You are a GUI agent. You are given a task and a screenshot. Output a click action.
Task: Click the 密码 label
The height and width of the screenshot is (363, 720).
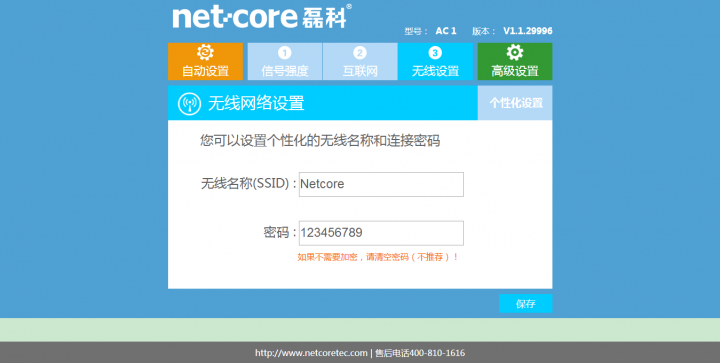point(279,233)
